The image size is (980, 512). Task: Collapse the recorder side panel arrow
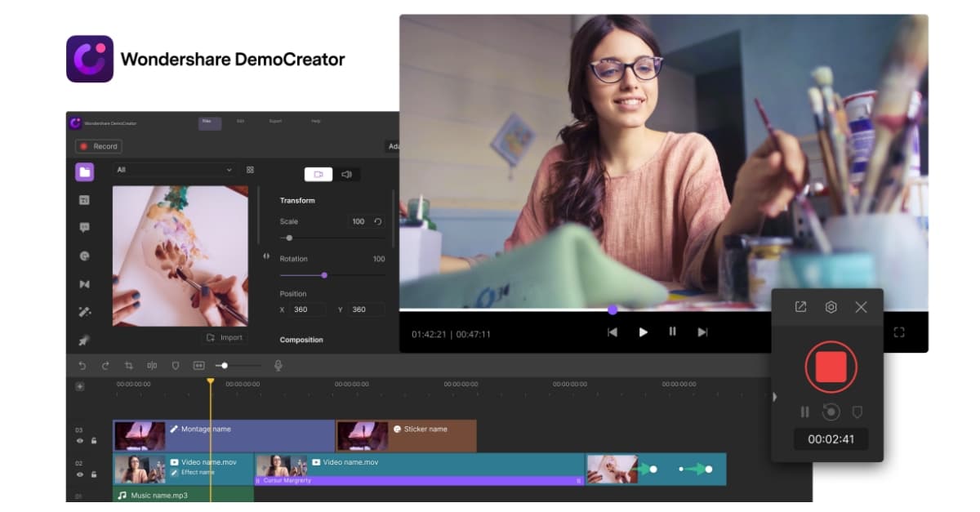coord(773,396)
